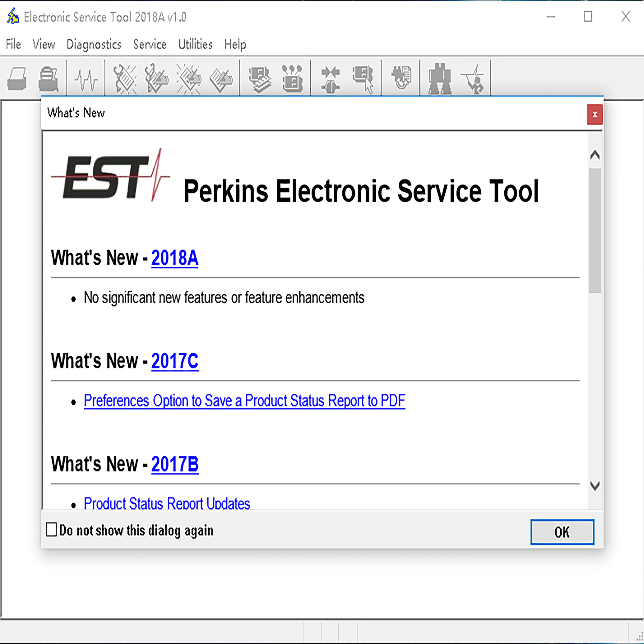Open the Service menu

150,44
